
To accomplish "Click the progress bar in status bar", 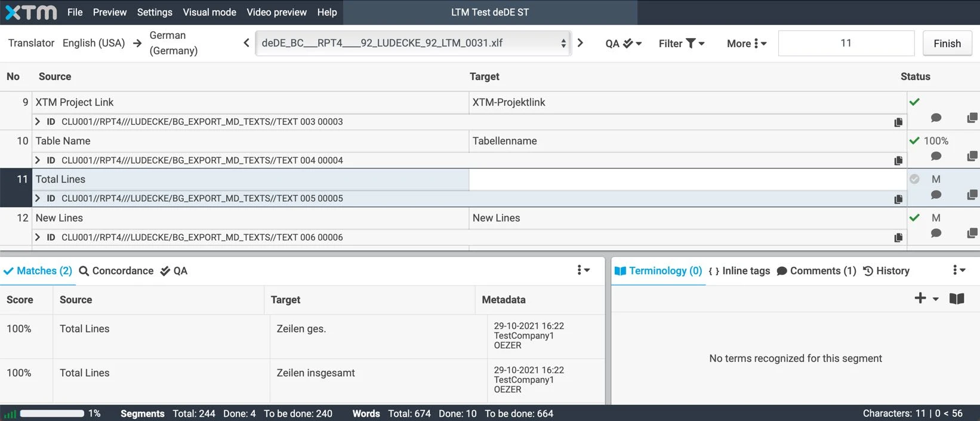I will [x=52, y=413].
